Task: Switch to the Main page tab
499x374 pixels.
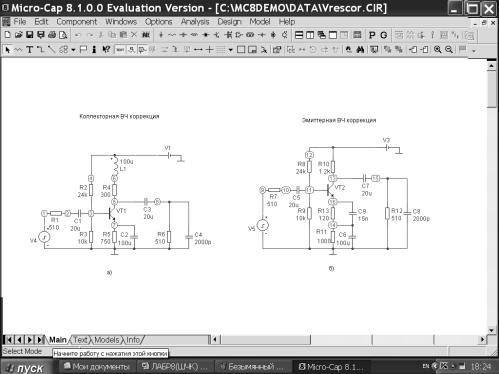Action: (58, 340)
